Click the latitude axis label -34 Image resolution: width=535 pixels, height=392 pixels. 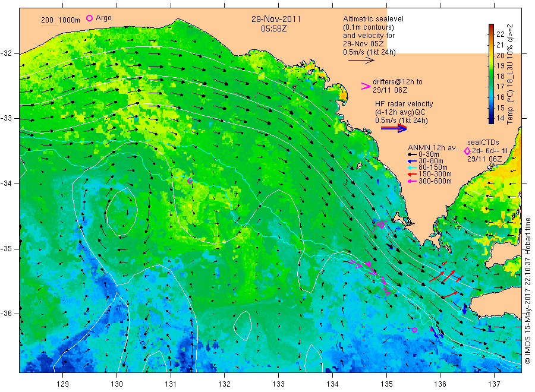coord(6,184)
